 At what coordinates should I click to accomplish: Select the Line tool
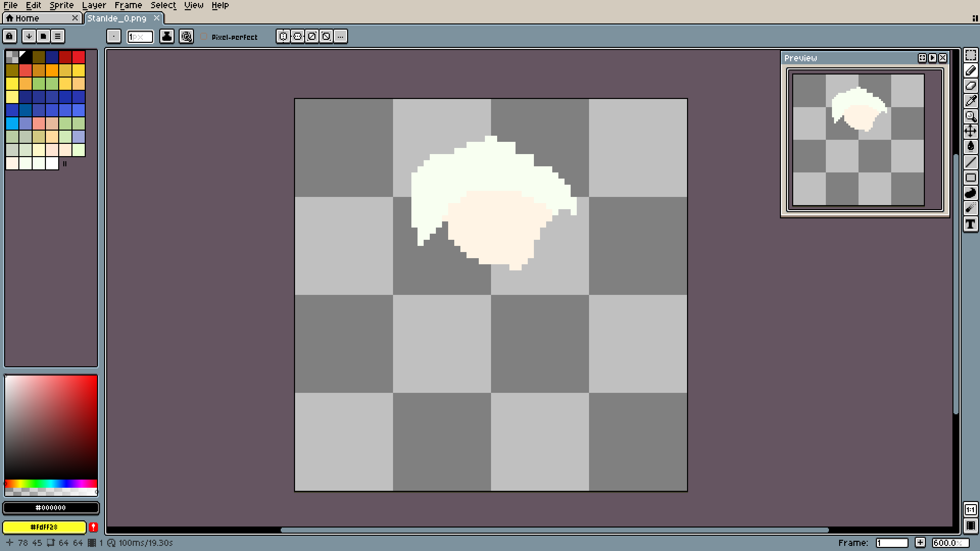[x=970, y=163]
